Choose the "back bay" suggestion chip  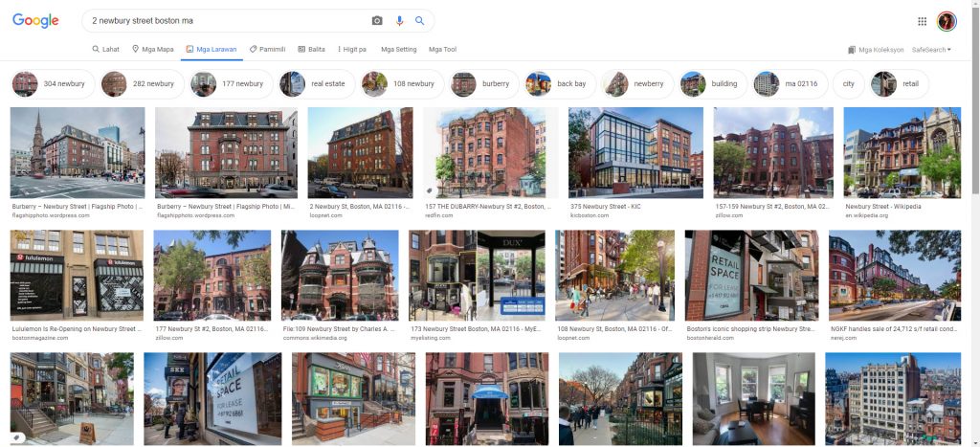click(x=559, y=84)
